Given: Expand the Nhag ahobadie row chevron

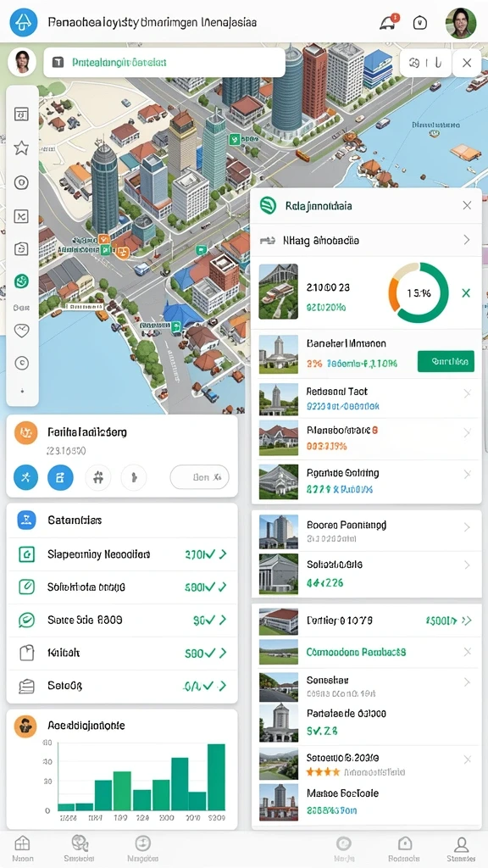Looking at the screenshot, I should [x=467, y=240].
